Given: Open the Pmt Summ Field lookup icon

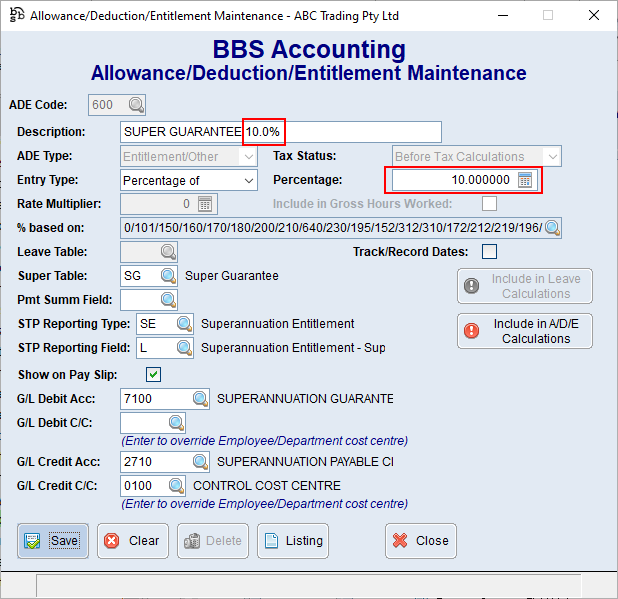Looking at the screenshot, I should tap(168, 300).
